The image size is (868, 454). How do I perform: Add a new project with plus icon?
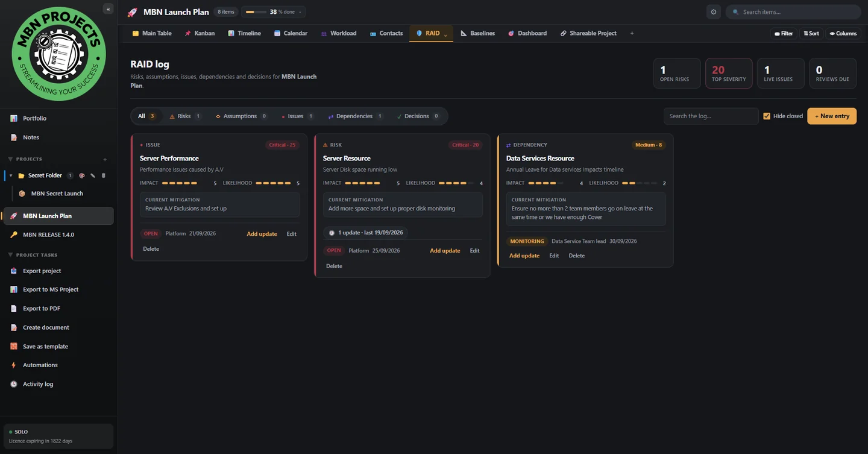pos(105,159)
